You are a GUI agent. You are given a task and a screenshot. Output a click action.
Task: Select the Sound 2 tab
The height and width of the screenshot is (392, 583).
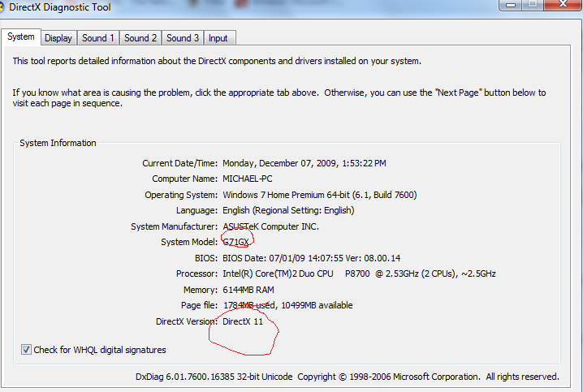140,38
